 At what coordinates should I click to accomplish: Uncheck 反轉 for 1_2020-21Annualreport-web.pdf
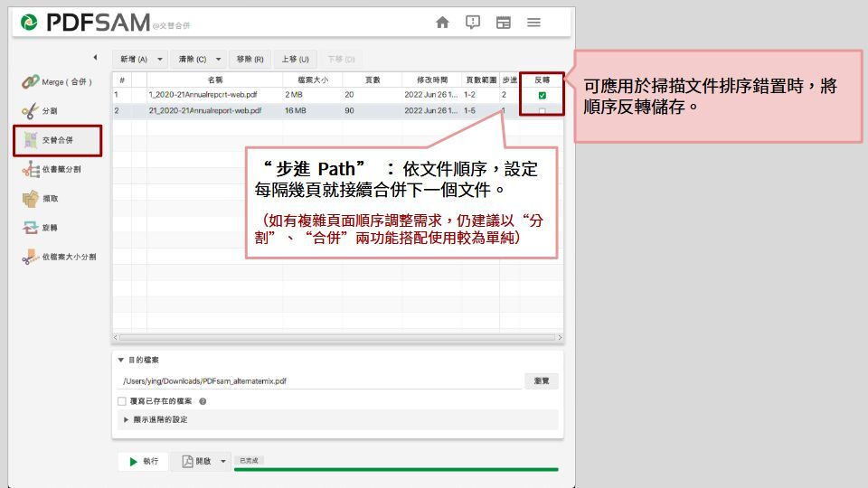click(542, 95)
